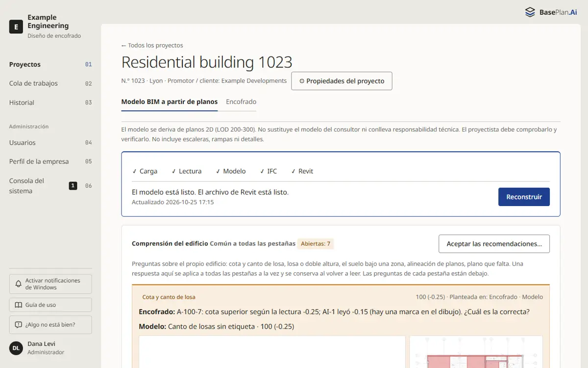
Task: Click the IFC step
Action: click(x=269, y=171)
